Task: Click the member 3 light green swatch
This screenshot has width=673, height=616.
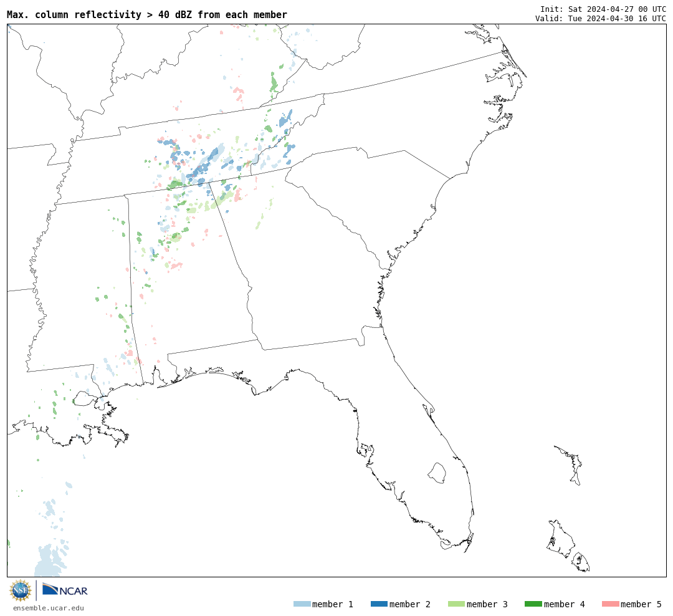Action: pos(456,604)
